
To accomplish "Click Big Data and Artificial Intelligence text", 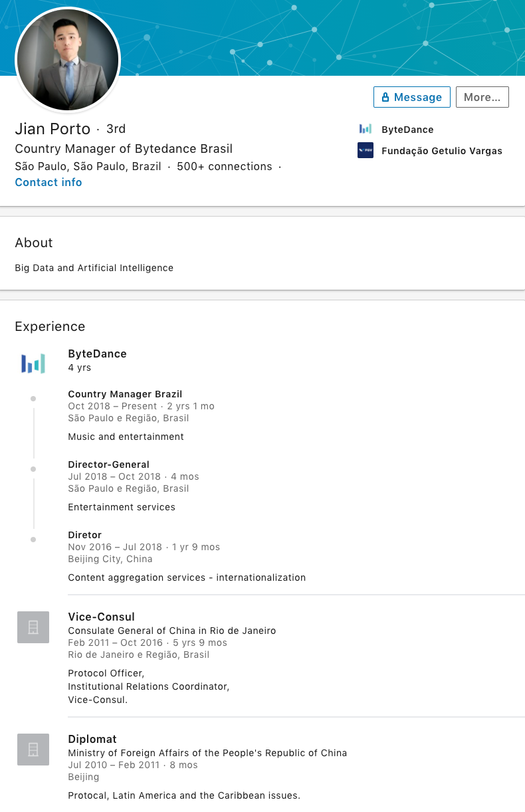I will pyautogui.click(x=94, y=268).
